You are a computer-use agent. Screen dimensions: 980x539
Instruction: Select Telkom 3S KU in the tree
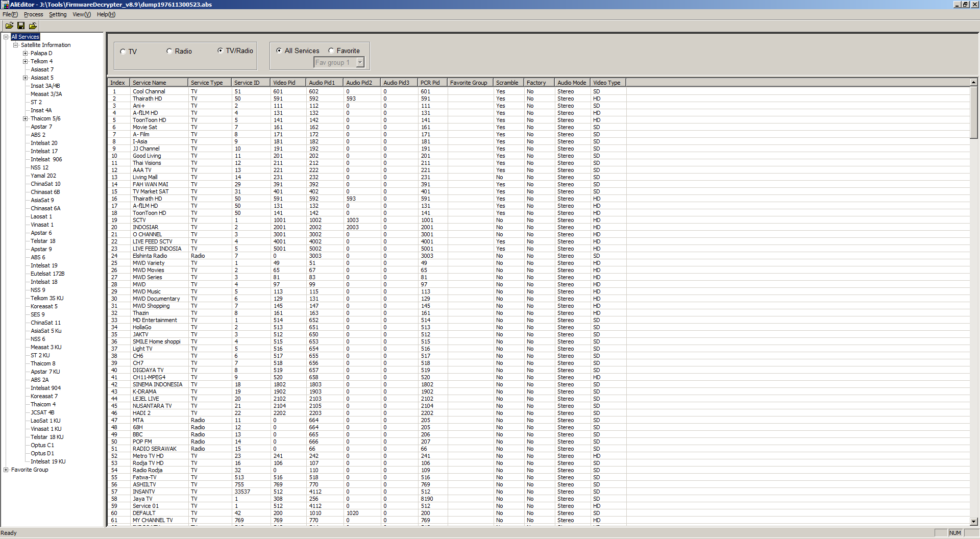[47, 298]
